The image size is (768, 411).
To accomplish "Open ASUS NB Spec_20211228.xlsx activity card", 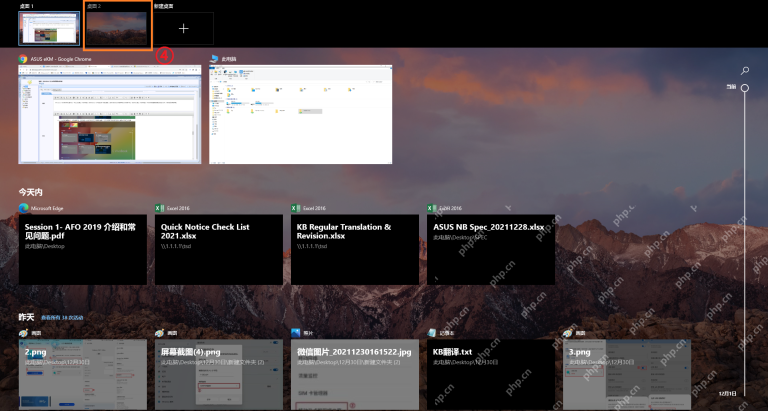I will point(491,249).
